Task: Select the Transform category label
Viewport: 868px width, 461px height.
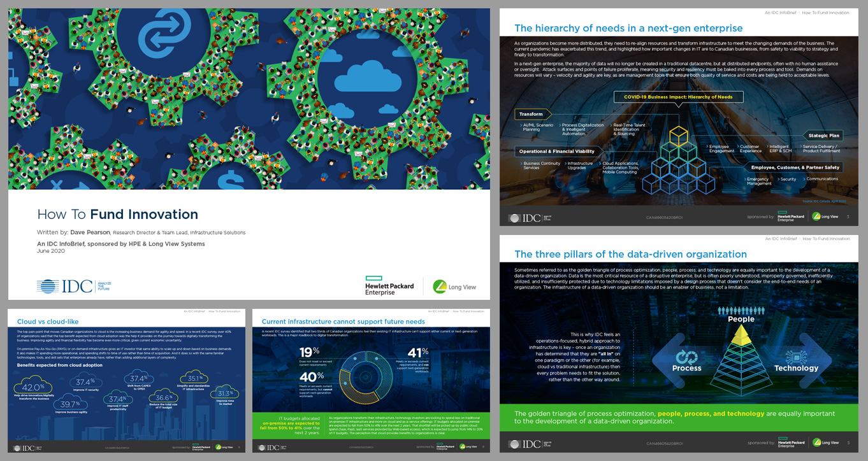Action: point(531,114)
